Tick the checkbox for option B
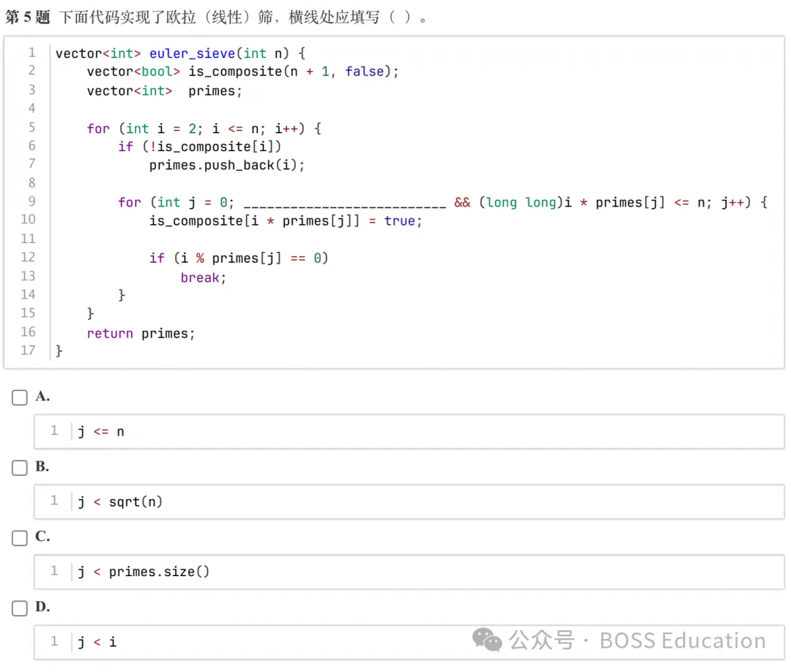This screenshot has height=672, width=791. click(20, 467)
